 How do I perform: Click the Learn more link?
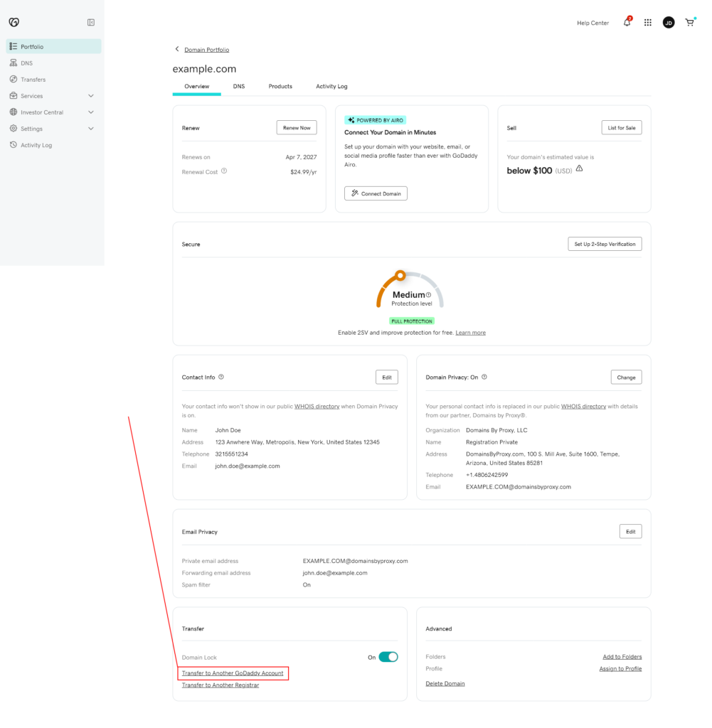coord(470,333)
